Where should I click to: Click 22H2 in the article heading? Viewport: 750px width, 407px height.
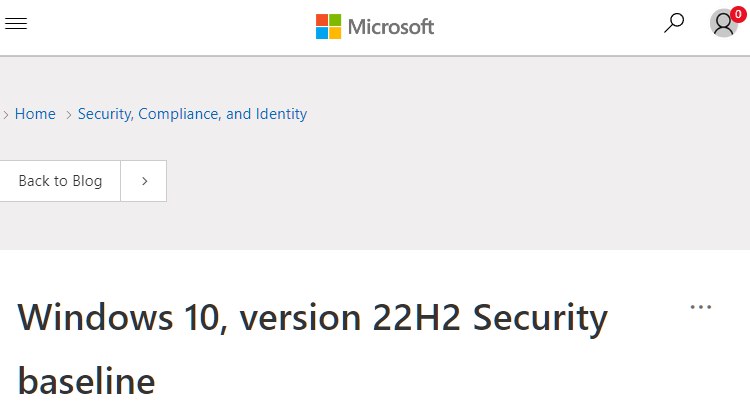(416, 317)
